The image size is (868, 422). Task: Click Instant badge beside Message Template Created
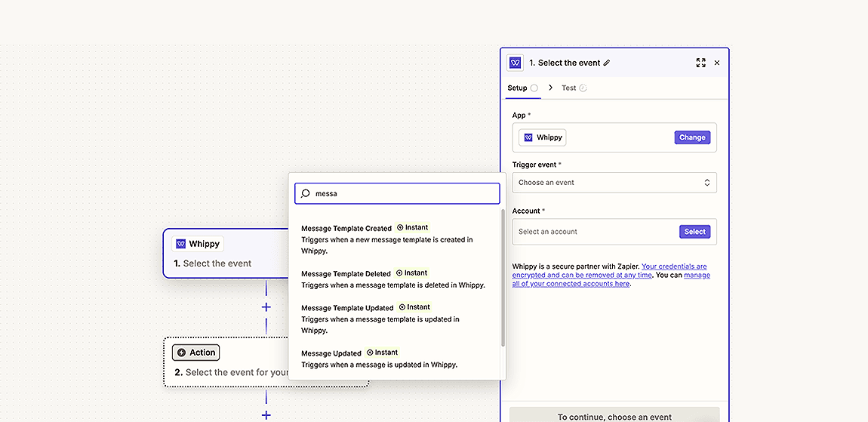click(x=412, y=228)
